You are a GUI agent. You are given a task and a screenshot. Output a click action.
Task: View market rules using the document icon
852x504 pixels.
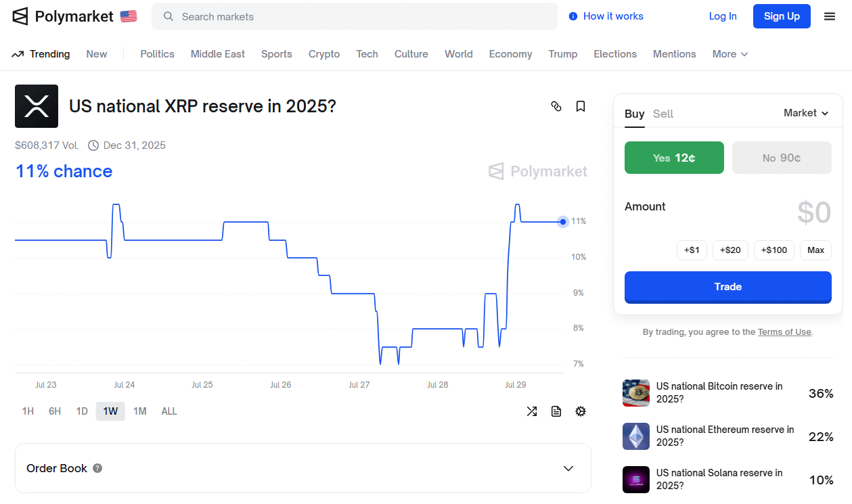556,411
